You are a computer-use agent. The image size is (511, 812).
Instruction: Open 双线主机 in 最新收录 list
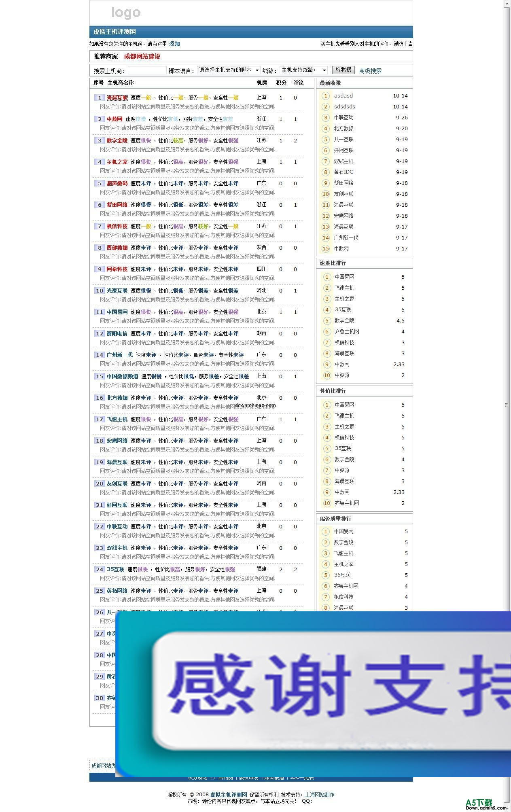pos(343,161)
